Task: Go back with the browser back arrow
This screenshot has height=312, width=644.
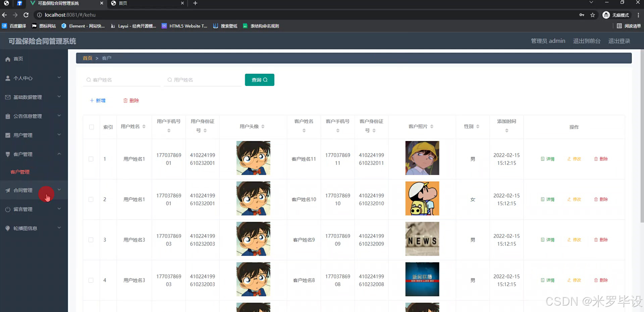Action: pos(4,15)
